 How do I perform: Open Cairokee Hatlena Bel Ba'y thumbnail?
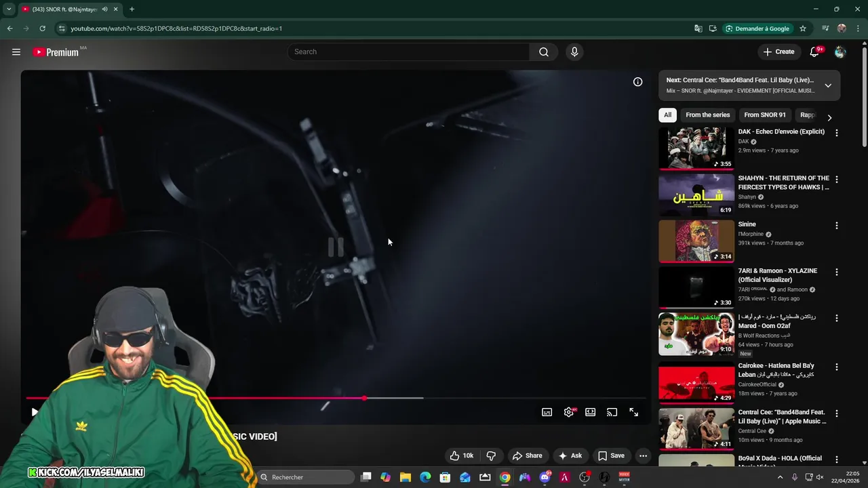click(696, 383)
